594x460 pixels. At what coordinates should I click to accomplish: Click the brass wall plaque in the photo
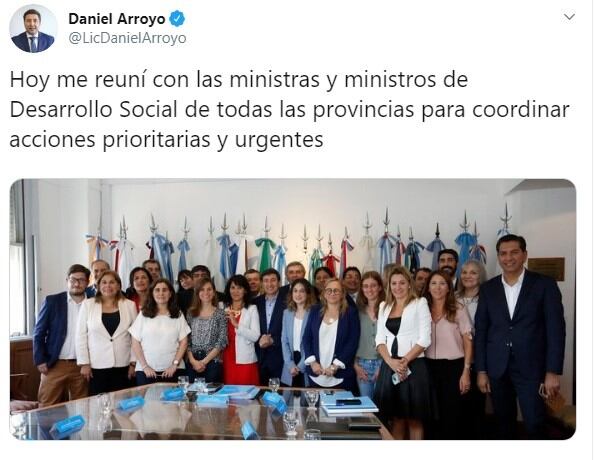click(546, 269)
